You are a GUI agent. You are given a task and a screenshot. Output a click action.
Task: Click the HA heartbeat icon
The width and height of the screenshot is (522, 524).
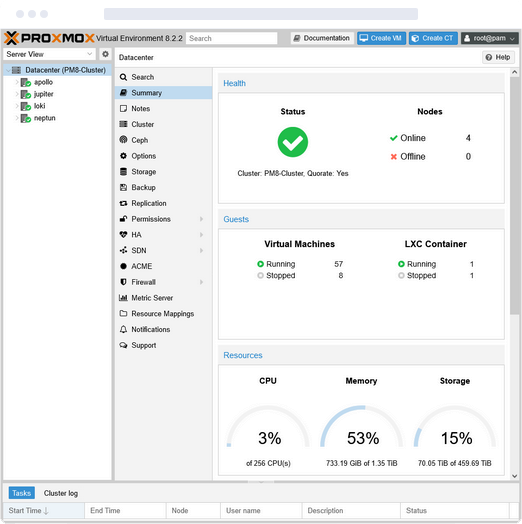tap(123, 235)
